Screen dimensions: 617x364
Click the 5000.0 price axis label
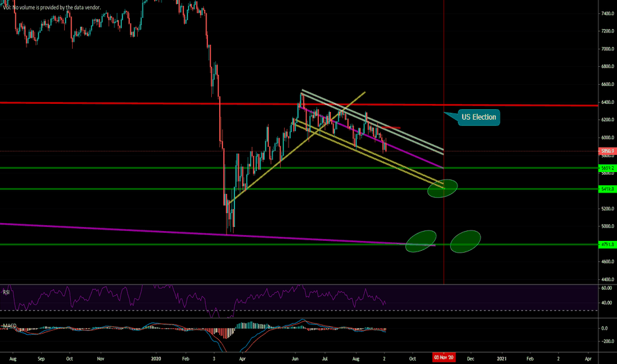coord(608,226)
